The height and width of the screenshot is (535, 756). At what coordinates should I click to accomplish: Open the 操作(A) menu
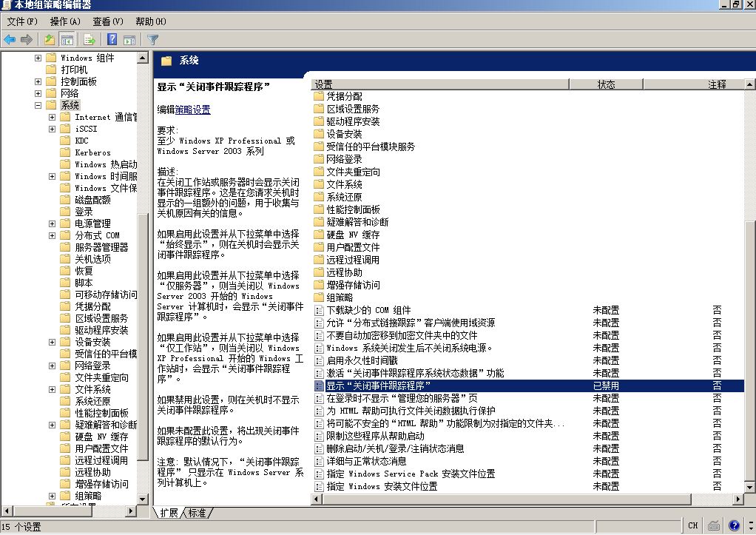(x=65, y=21)
